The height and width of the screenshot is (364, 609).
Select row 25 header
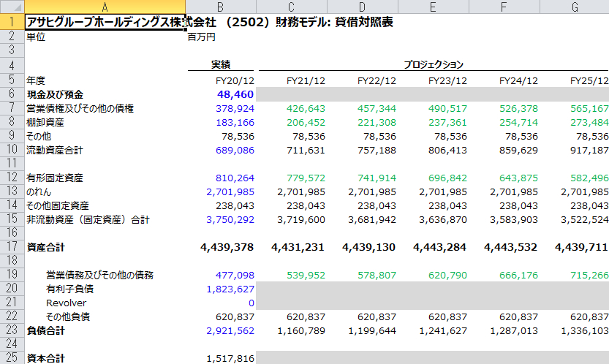pos(12,357)
